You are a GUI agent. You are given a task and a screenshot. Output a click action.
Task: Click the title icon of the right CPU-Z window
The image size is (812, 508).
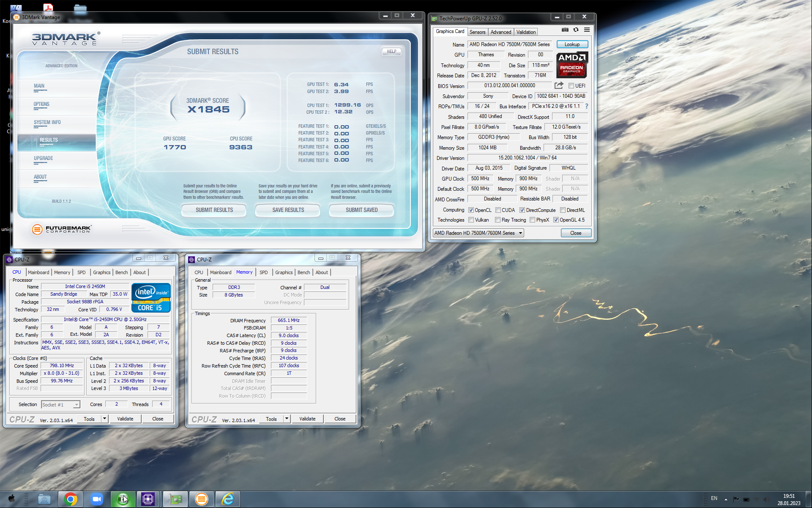click(x=191, y=259)
